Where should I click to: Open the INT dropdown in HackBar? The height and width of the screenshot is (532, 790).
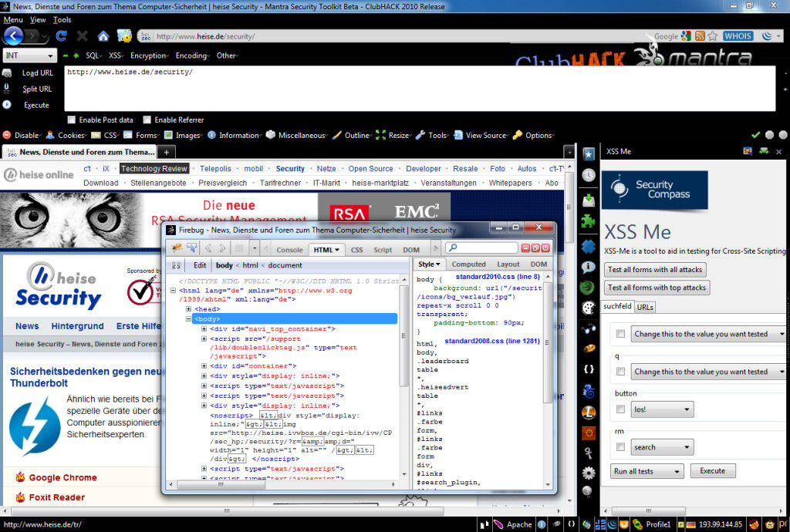pos(30,56)
